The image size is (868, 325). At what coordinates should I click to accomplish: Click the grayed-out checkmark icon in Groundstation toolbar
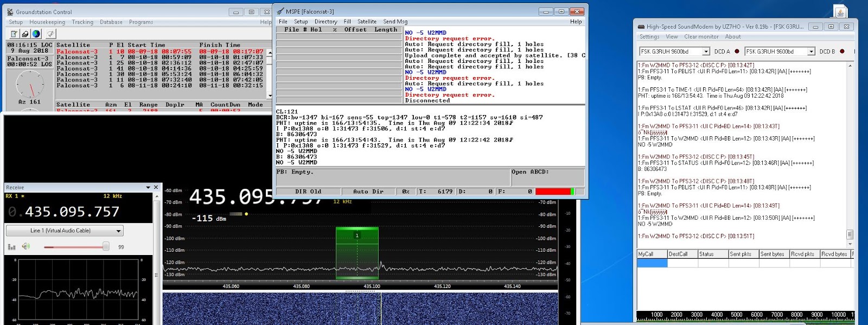(x=50, y=34)
